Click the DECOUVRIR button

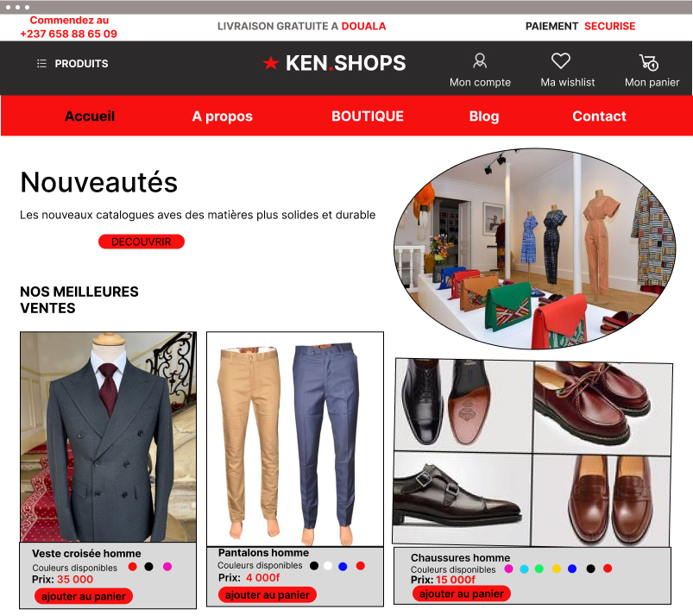[142, 242]
